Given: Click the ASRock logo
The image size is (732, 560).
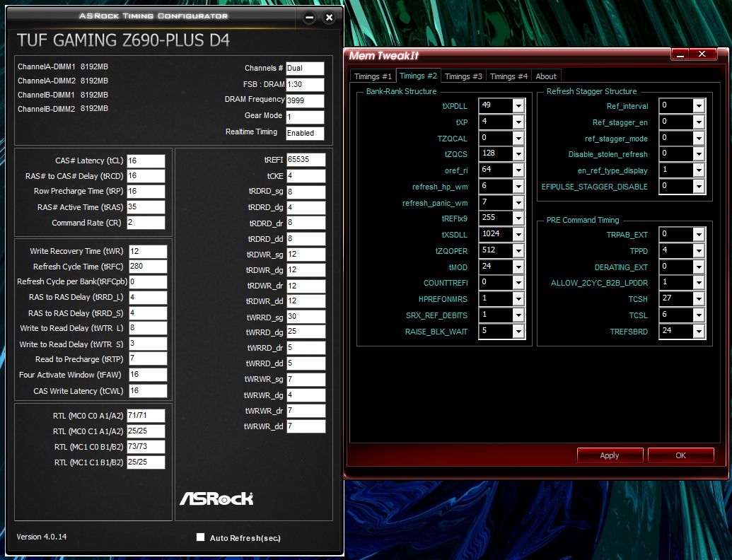Looking at the screenshot, I should pos(216,498).
